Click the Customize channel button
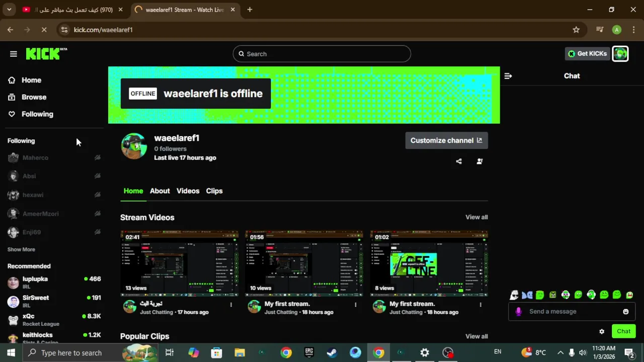The height and width of the screenshot is (362, 644). tap(446, 140)
